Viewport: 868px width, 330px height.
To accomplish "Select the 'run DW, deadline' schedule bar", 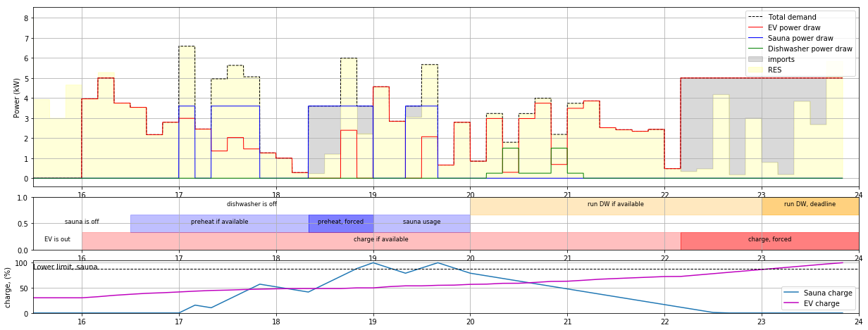I will (x=810, y=206).
